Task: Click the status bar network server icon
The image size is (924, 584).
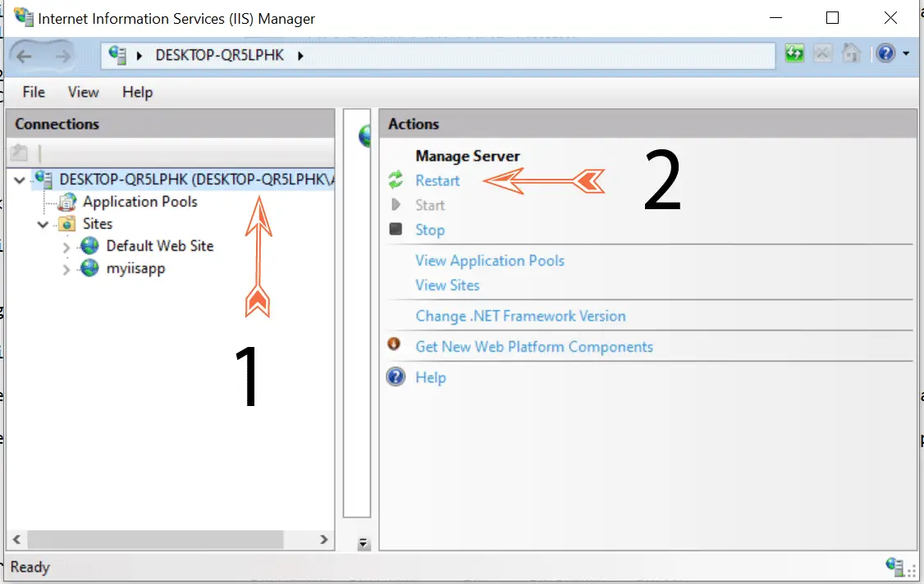Action: coord(895,566)
